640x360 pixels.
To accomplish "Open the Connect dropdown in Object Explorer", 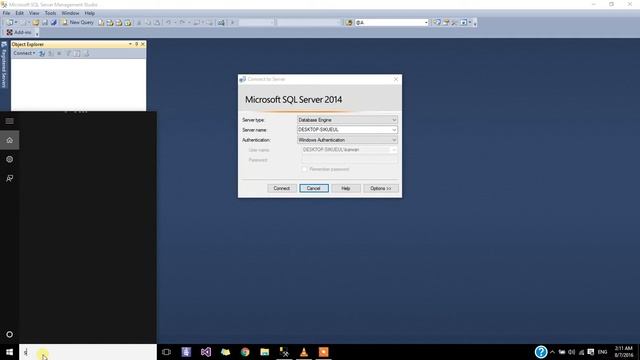I will tap(24, 53).
